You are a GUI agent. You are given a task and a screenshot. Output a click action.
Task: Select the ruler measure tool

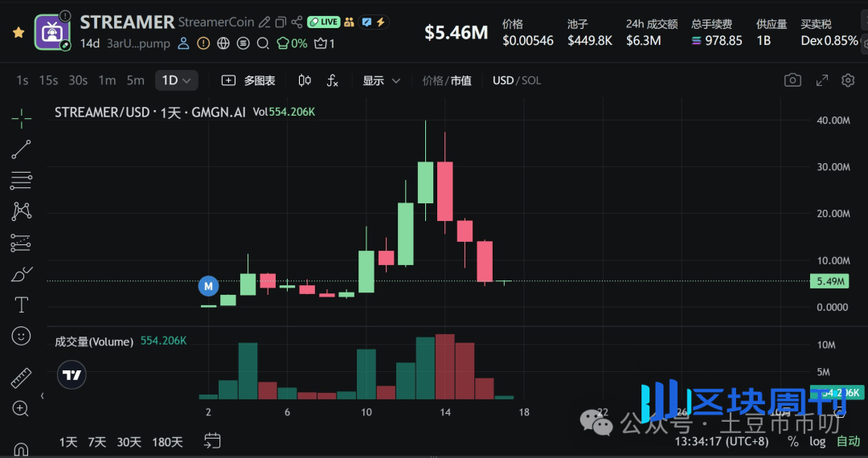pyautogui.click(x=21, y=378)
